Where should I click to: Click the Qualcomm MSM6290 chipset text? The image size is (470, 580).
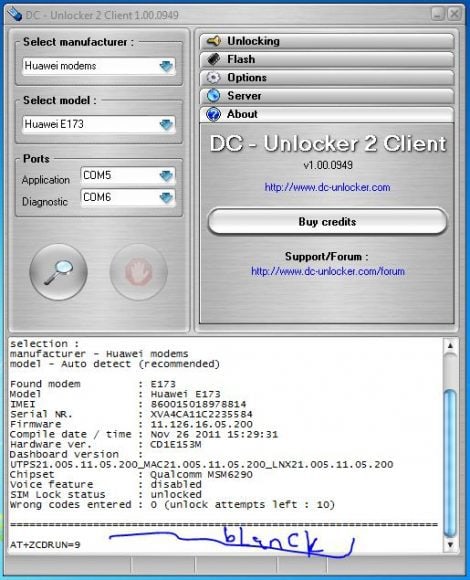coord(202,475)
